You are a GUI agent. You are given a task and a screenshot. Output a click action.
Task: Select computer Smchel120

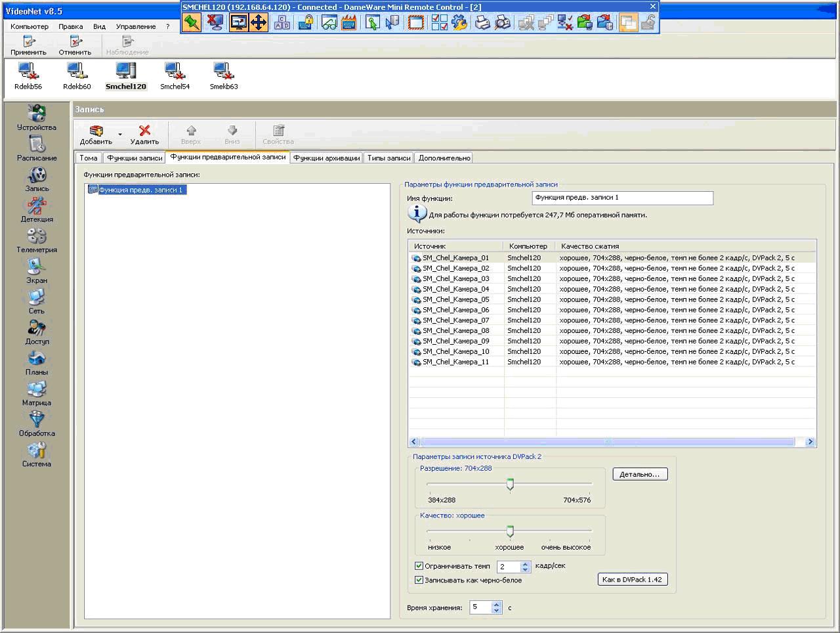click(x=126, y=76)
